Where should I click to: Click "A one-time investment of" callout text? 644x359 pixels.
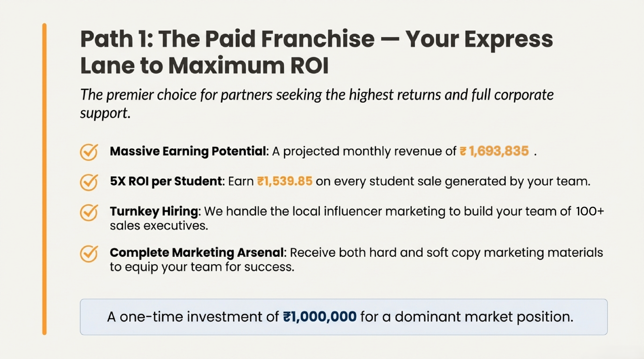(x=193, y=317)
